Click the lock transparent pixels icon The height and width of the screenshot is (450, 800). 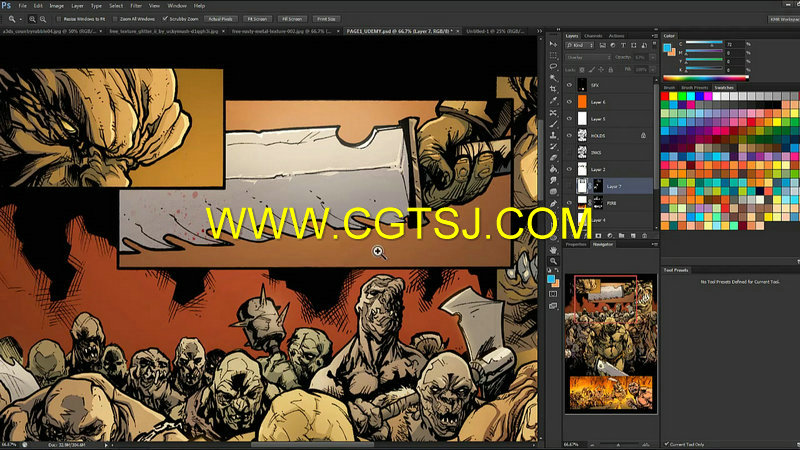pos(582,69)
